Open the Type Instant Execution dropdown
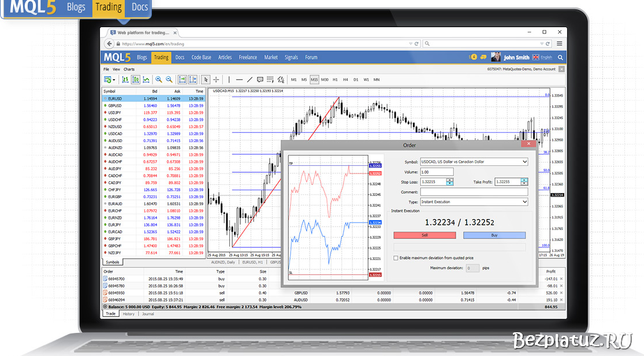The image size is (644, 356). click(474, 202)
